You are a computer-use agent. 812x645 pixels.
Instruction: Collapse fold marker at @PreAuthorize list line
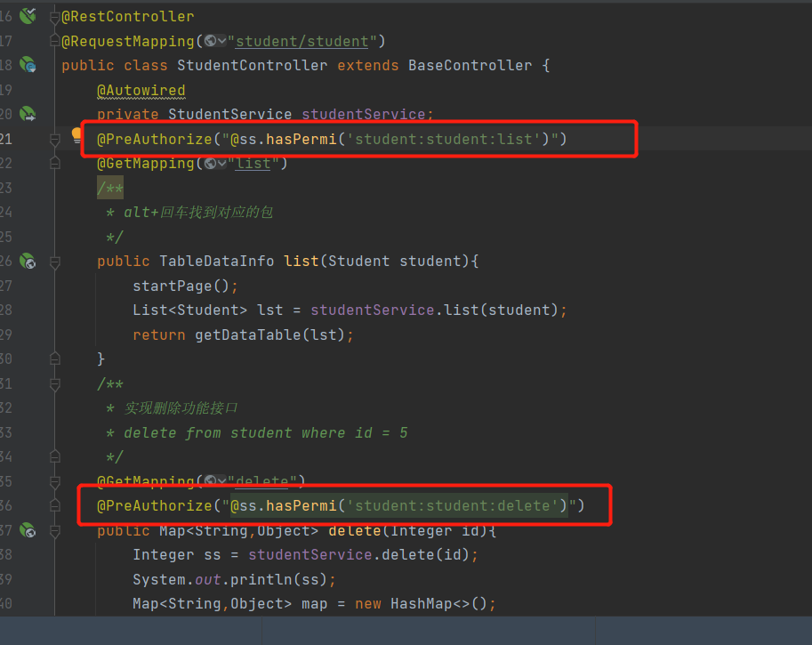click(x=54, y=139)
